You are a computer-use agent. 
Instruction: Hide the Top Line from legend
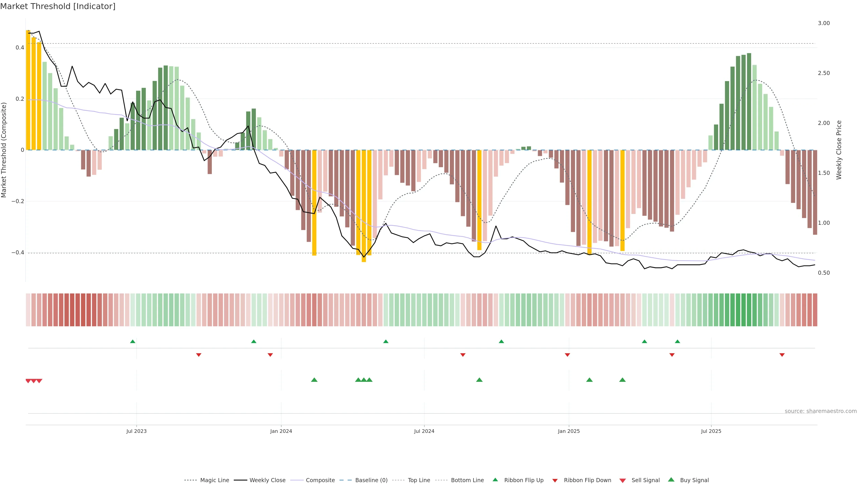(419, 480)
